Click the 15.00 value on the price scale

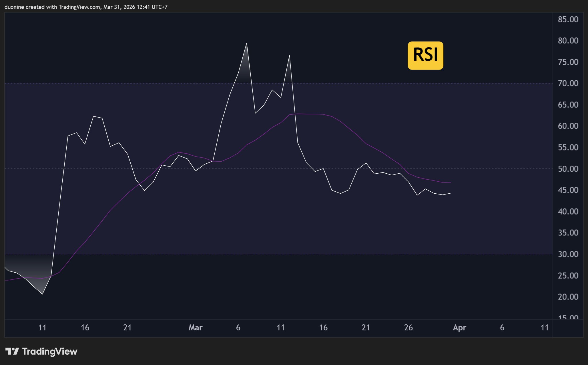point(569,316)
